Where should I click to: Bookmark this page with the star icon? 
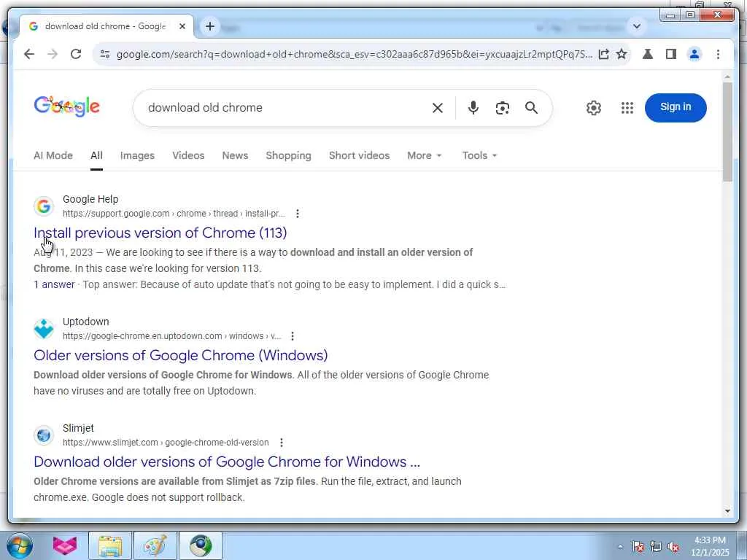622,54
